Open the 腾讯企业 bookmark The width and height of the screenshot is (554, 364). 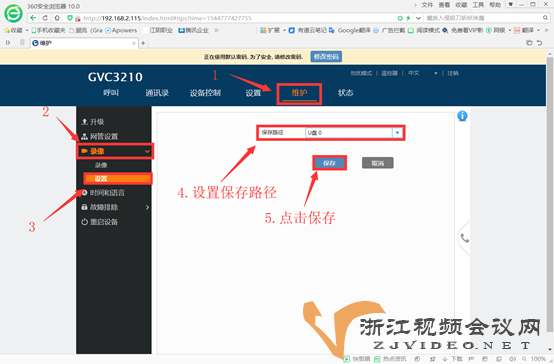193,30
